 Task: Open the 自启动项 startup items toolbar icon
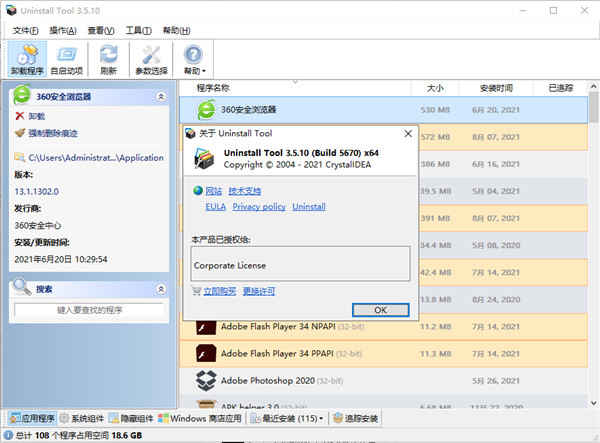pyautogui.click(x=67, y=59)
